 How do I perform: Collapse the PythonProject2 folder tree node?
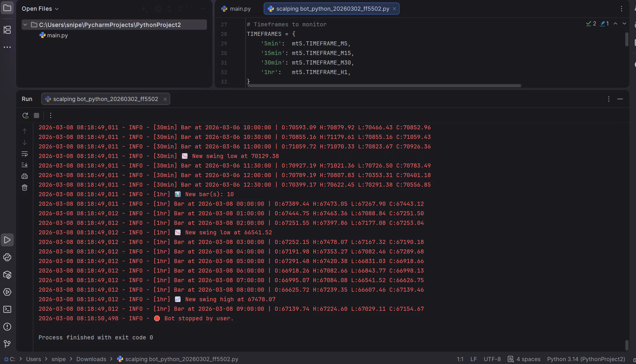tap(25, 25)
